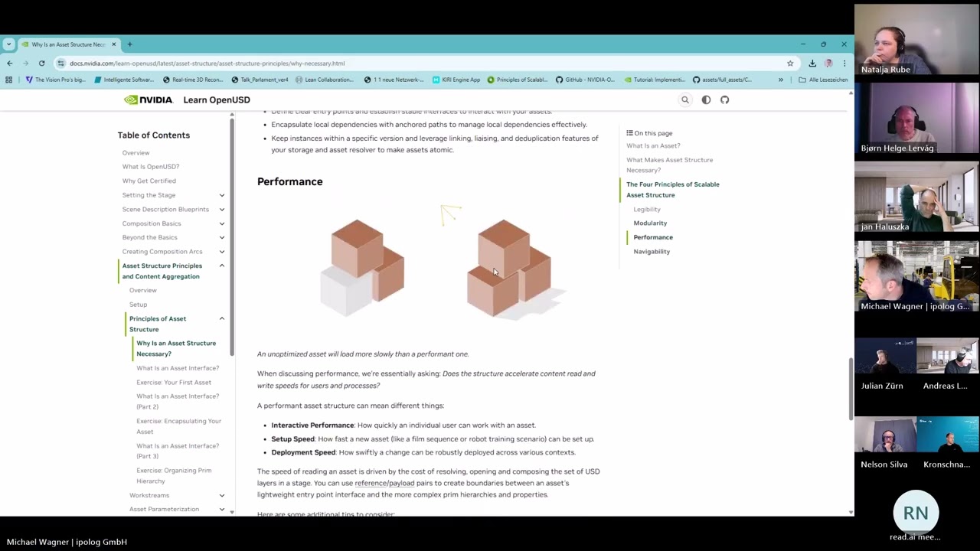Expand 'Composition Basics' section

(x=222, y=223)
